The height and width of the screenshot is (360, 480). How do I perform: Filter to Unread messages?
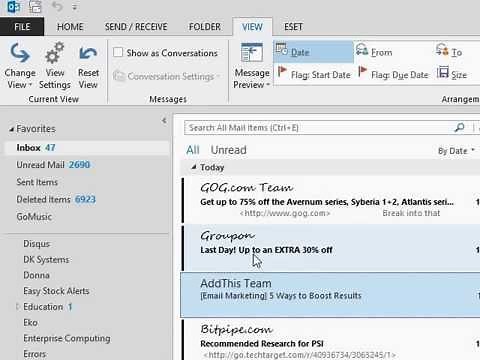click(x=229, y=150)
